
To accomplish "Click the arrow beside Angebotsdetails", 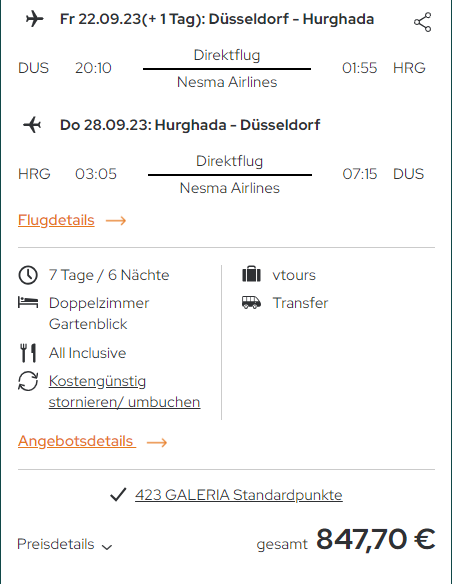I will (157, 442).
